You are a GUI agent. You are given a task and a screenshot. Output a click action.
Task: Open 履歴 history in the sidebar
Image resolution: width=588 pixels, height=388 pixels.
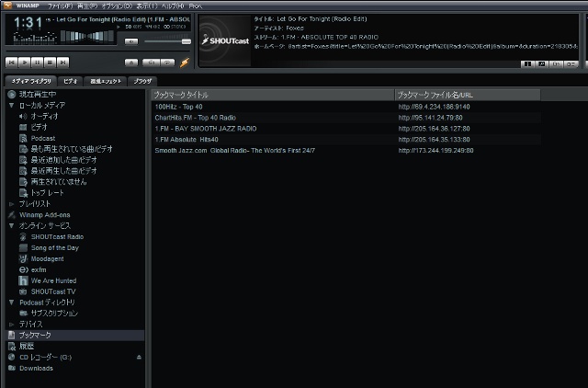coord(27,346)
